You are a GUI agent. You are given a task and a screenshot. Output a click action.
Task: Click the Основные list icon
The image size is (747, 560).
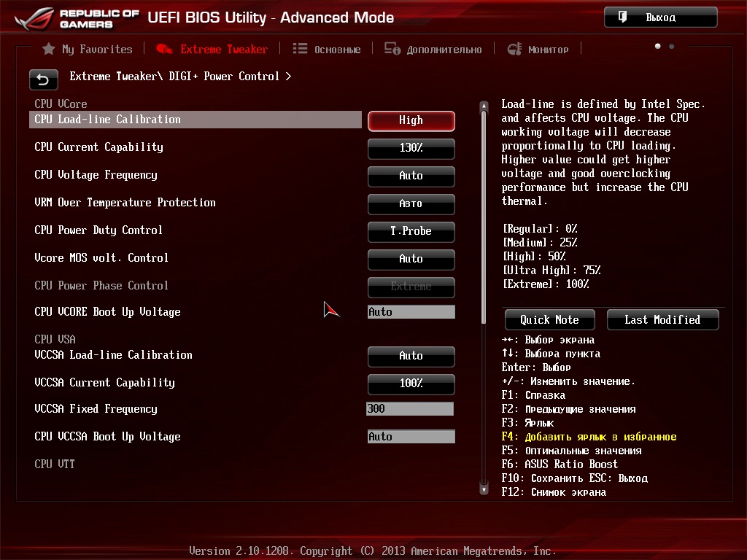point(300,49)
